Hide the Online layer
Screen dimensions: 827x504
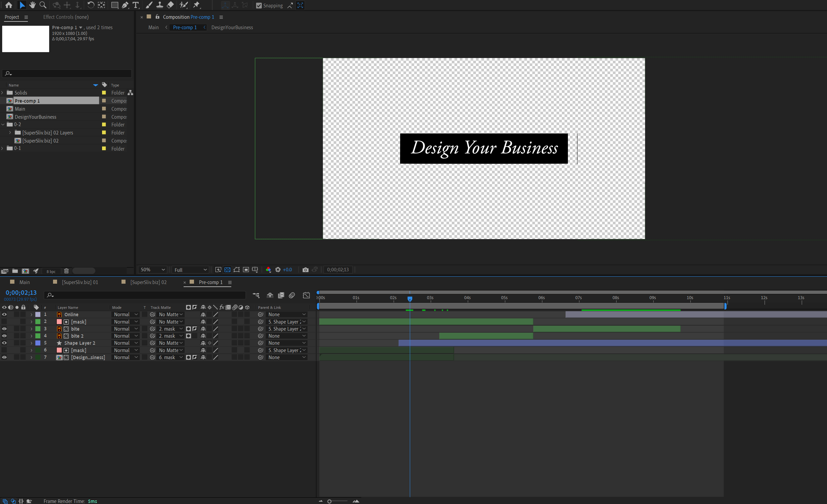(x=4, y=315)
